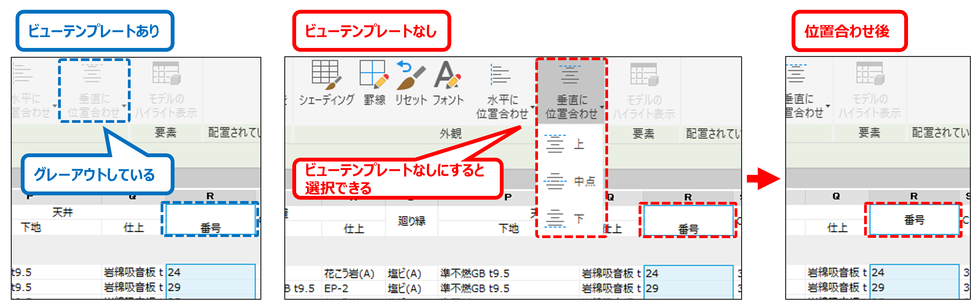Select cell 29 in left panel
980x307 pixels.
pyautogui.click(x=211, y=287)
